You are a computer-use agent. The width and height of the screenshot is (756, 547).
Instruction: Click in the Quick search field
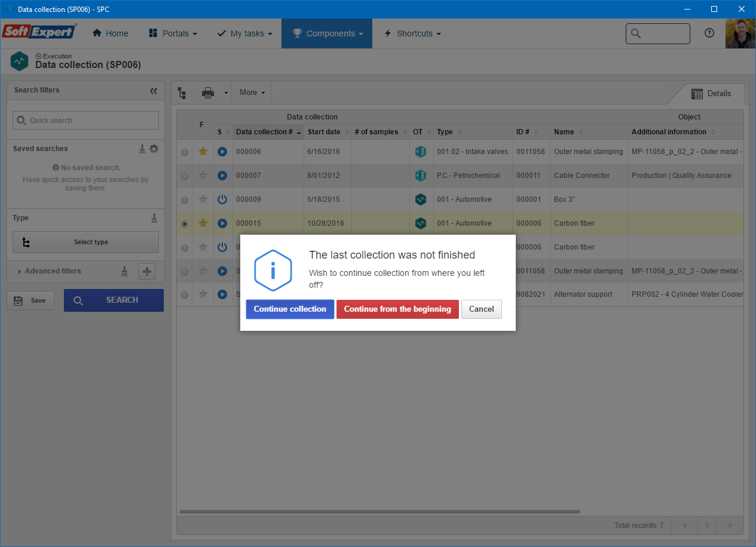click(85, 120)
